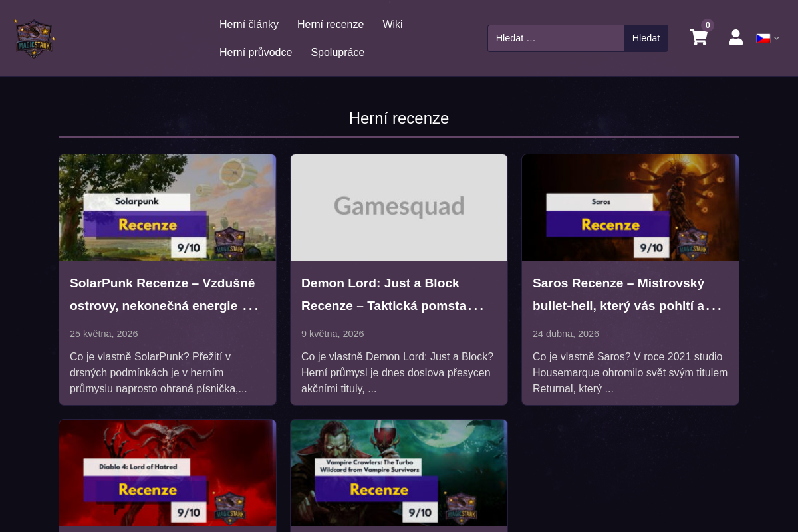Open the SolarPunk review thumbnail
The height and width of the screenshot is (532, 798).
coord(168,207)
